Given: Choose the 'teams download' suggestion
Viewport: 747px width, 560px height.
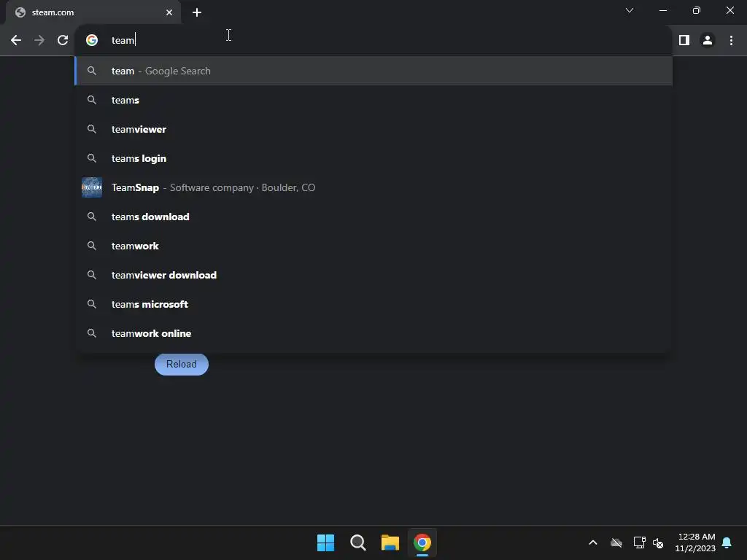Looking at the screenshot, I should [373, 217].
